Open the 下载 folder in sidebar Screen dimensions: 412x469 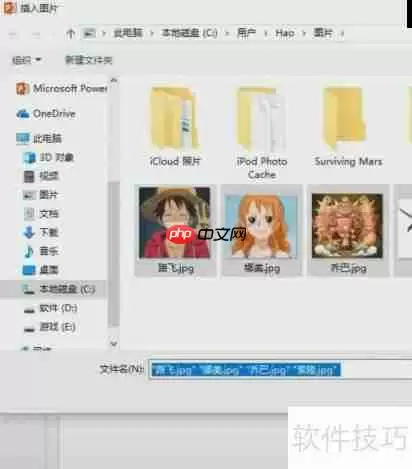click(x=41, y=232)
